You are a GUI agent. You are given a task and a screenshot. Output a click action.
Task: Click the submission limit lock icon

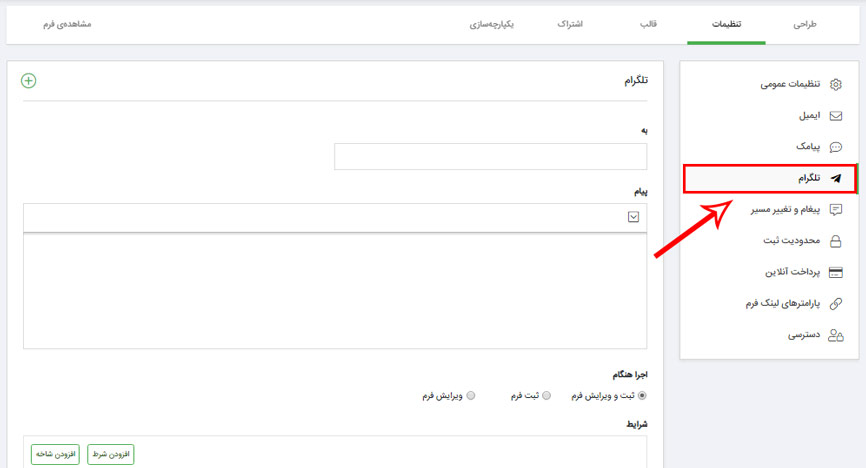pos(836,241)
